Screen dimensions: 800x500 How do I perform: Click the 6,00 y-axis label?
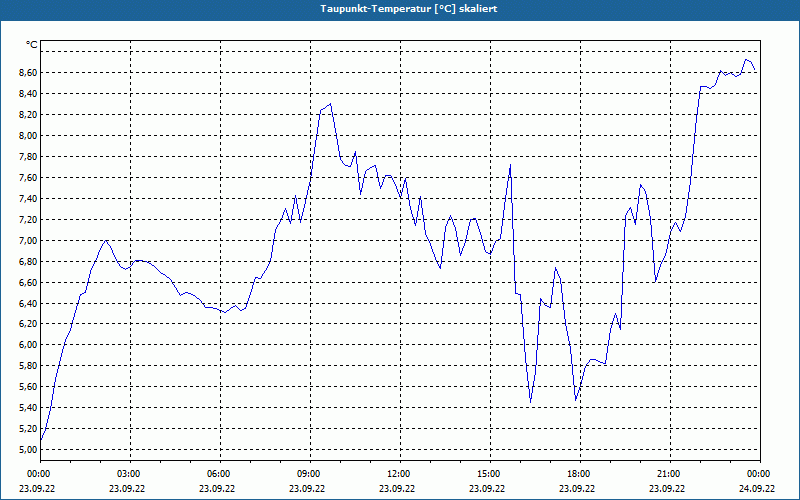pyautogui.click(x=28, y=345)
